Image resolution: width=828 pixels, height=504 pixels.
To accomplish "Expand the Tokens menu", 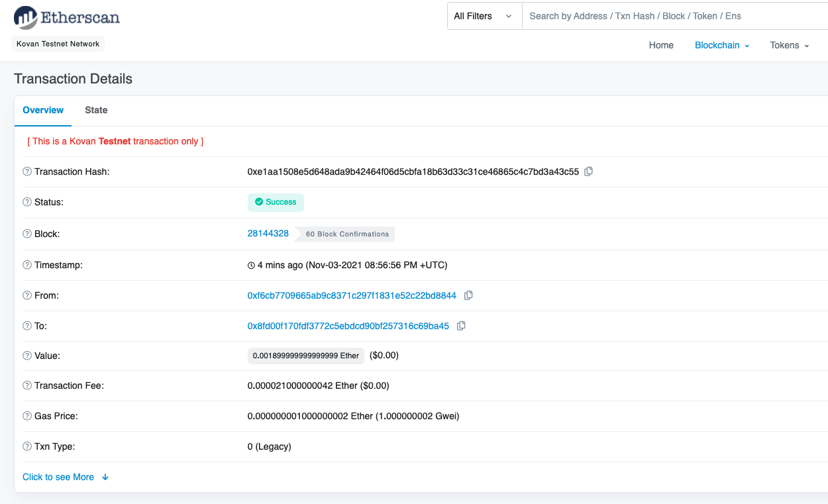I will (x=790, y=45).
